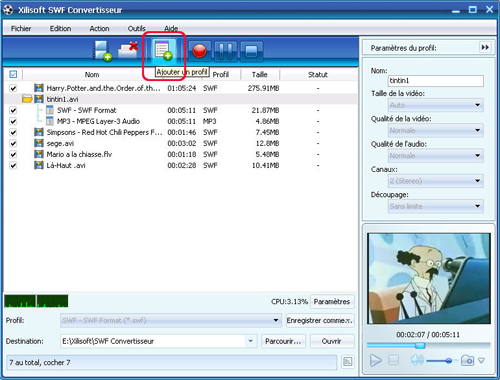Click the Add profile toolbar icon
This screenshot has height=380, width=500.
[163, 51]
